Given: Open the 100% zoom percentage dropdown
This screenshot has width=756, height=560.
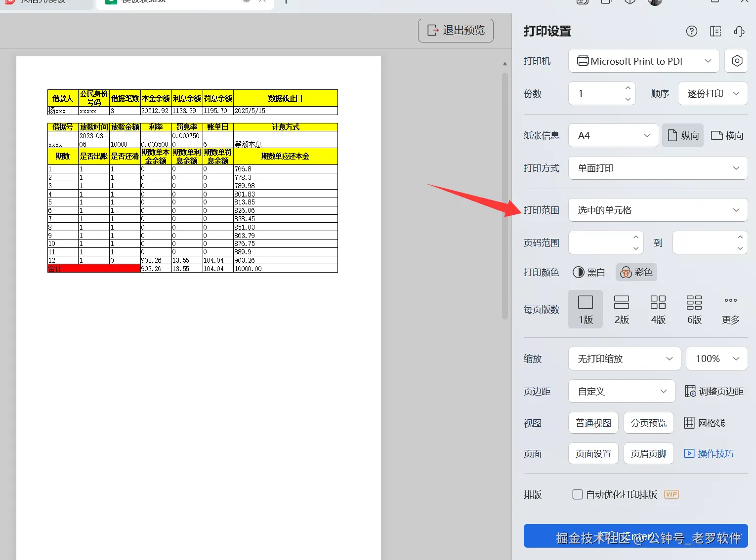Looking at the screenshot, I should [717, 359].
